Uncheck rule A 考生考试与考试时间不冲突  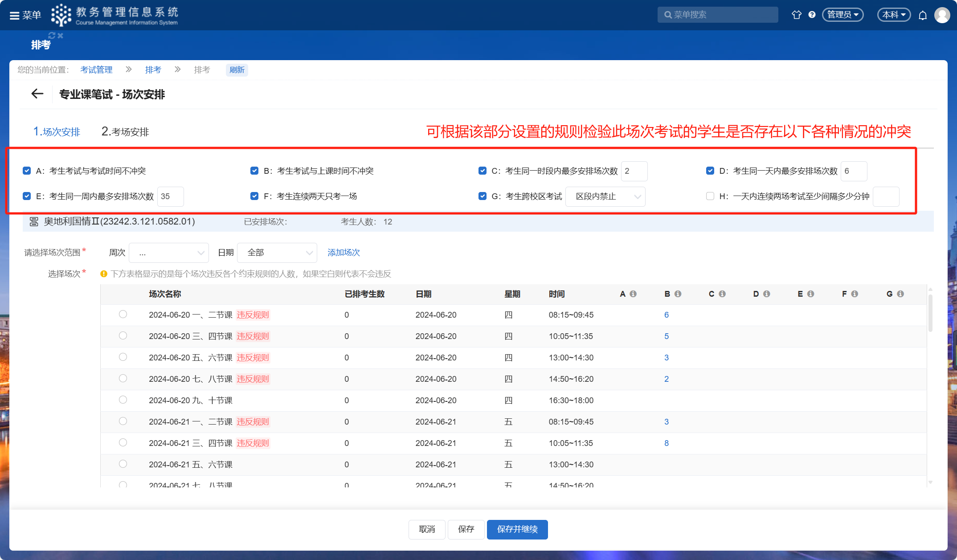click(x=27, y=171)
